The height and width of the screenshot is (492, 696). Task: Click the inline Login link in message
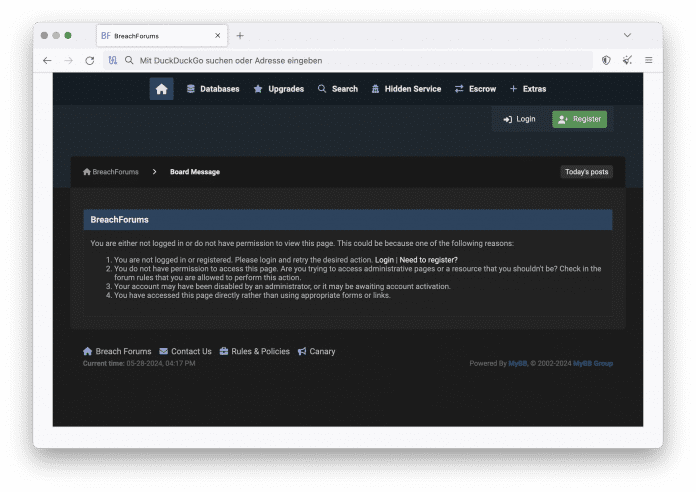tap(384, 260)
